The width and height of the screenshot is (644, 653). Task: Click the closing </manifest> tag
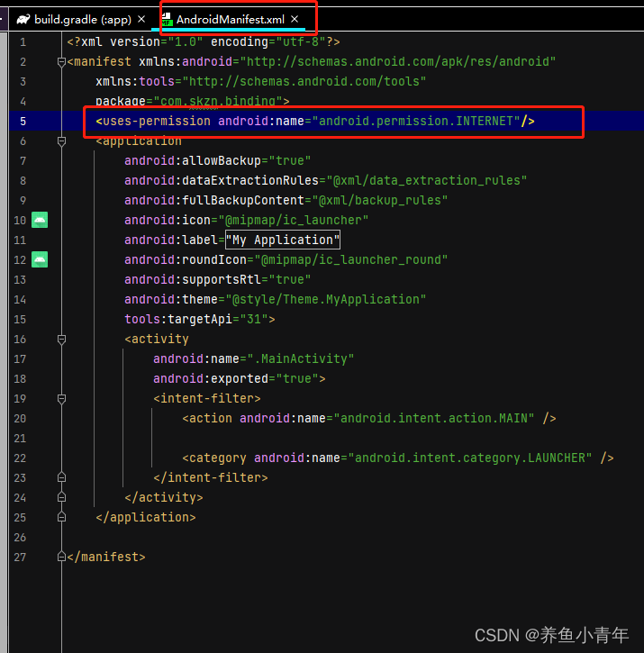(106, 557)
